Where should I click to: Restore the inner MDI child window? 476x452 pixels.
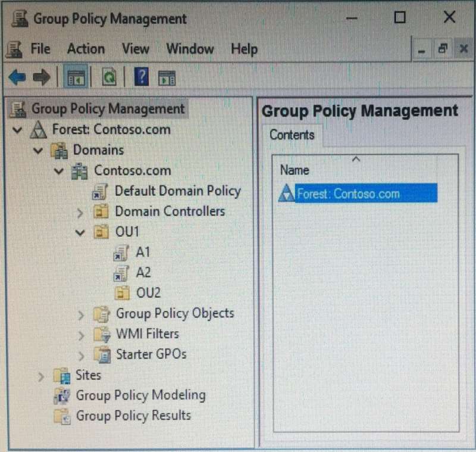pos(443,49)
